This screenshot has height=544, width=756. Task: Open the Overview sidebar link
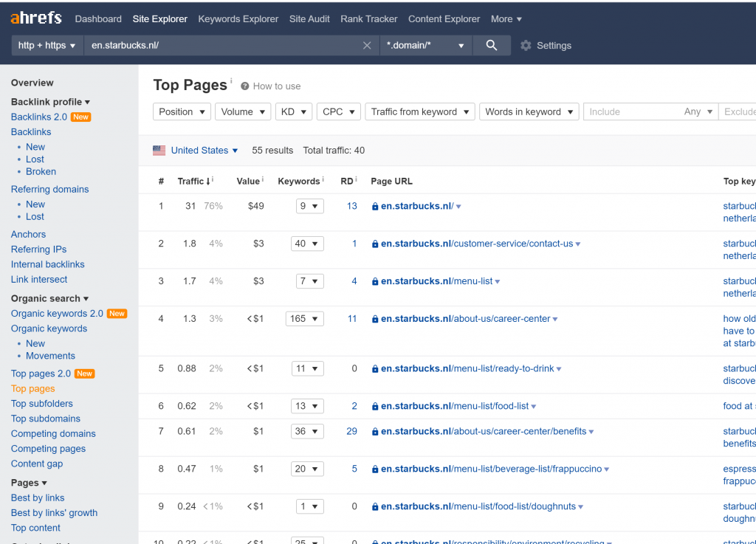(x=32, y=83)
